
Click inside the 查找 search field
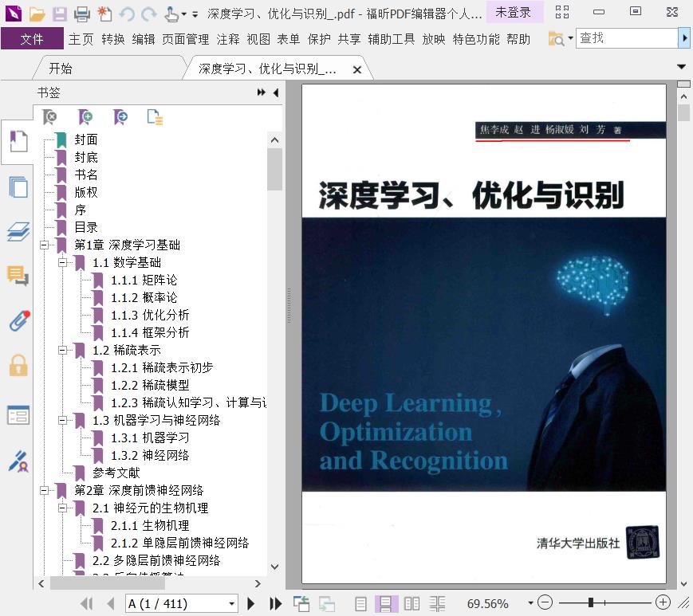tap(626, 38)
